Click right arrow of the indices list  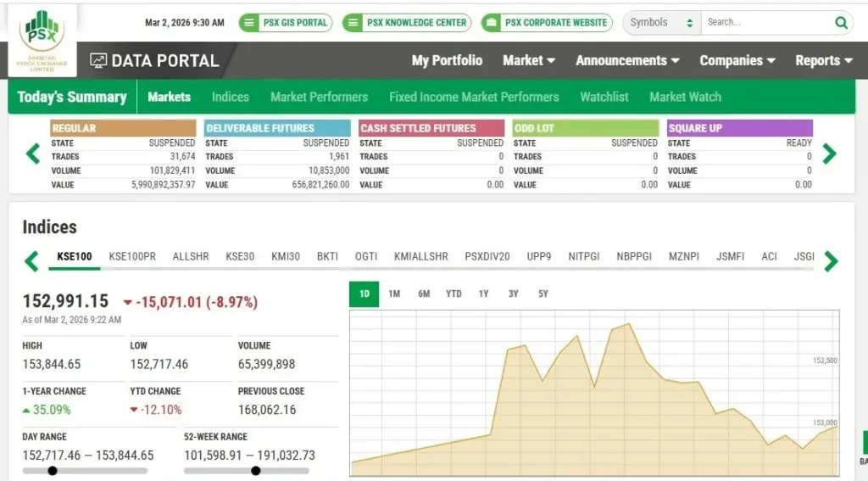pyautogui.click(x=831, y=261)
